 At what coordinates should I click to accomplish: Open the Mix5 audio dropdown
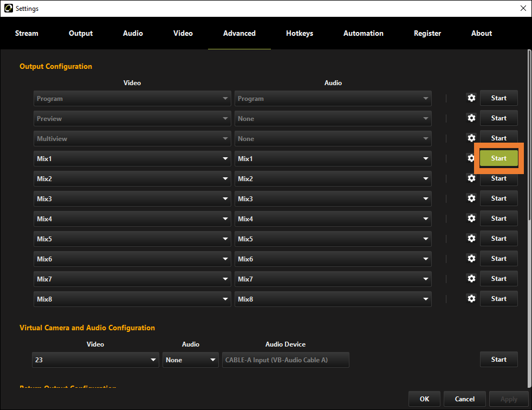[333, 239]
